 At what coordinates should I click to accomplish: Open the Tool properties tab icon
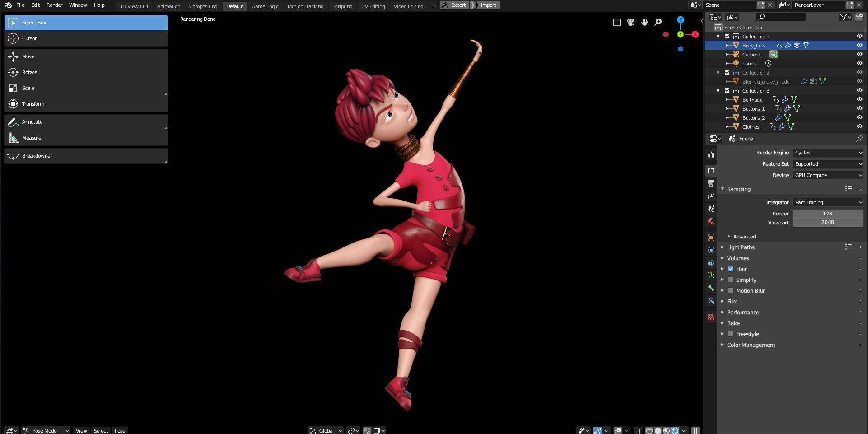click(x=711, y=154)
